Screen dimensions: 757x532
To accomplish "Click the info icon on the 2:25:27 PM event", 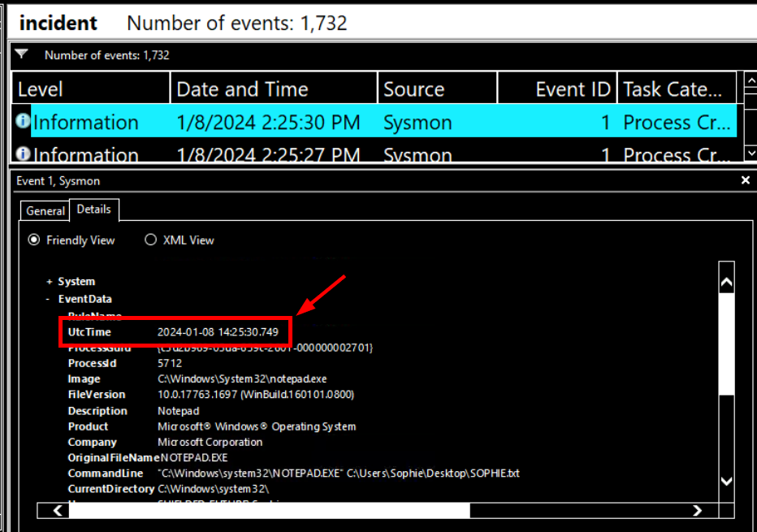I will tap(23, 154).
